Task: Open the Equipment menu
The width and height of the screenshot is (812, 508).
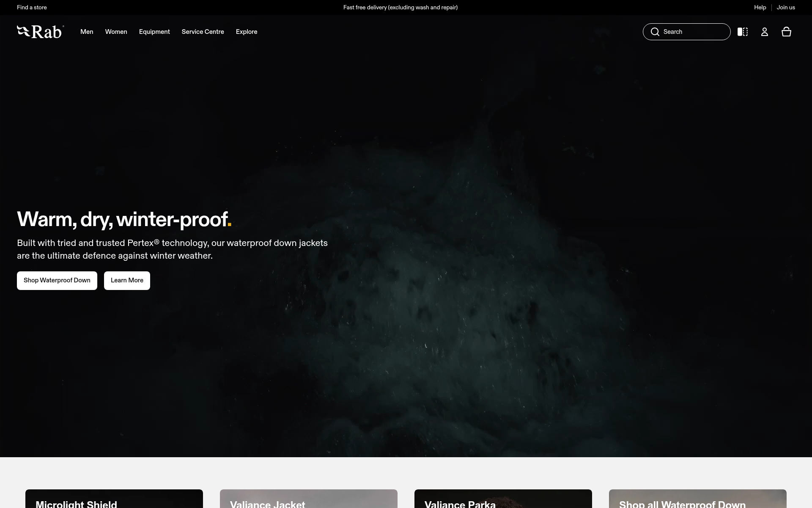Action: tap(154, 32)
